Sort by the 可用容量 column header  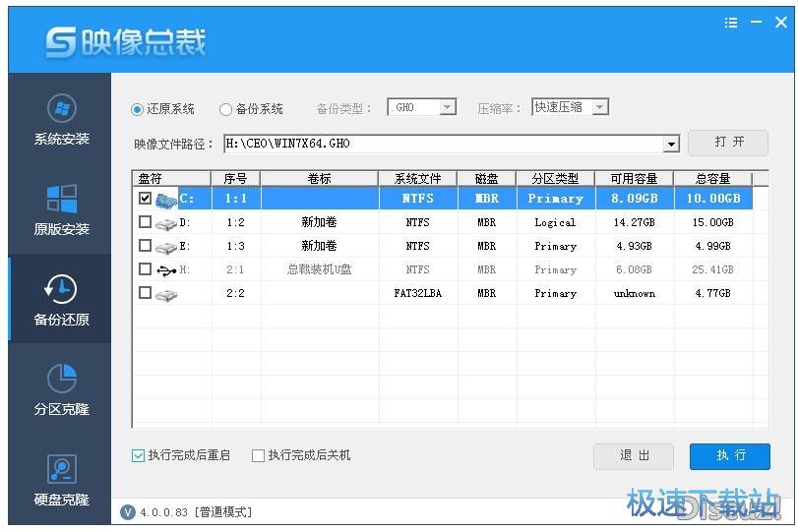[634, 178]
